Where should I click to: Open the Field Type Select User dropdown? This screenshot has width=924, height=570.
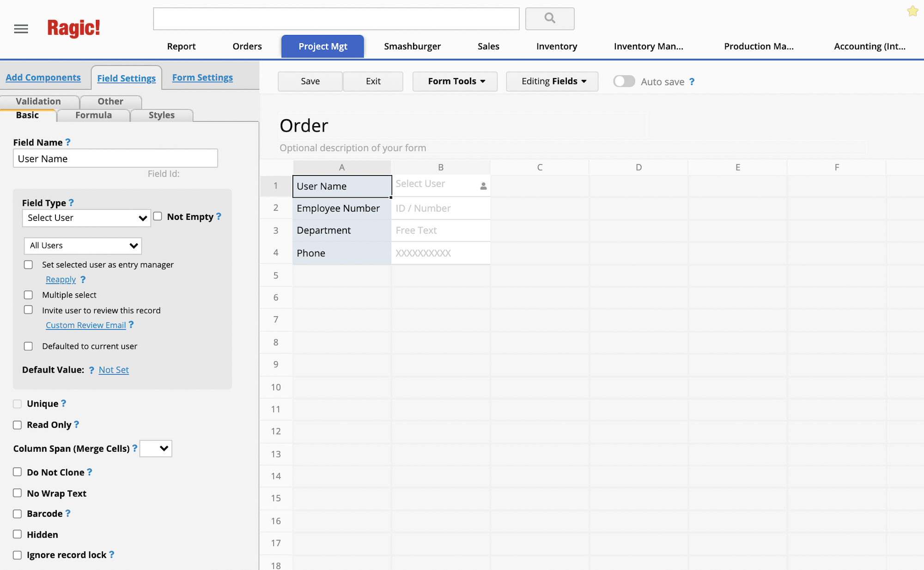pyautogui.click(x=86, y=218)
